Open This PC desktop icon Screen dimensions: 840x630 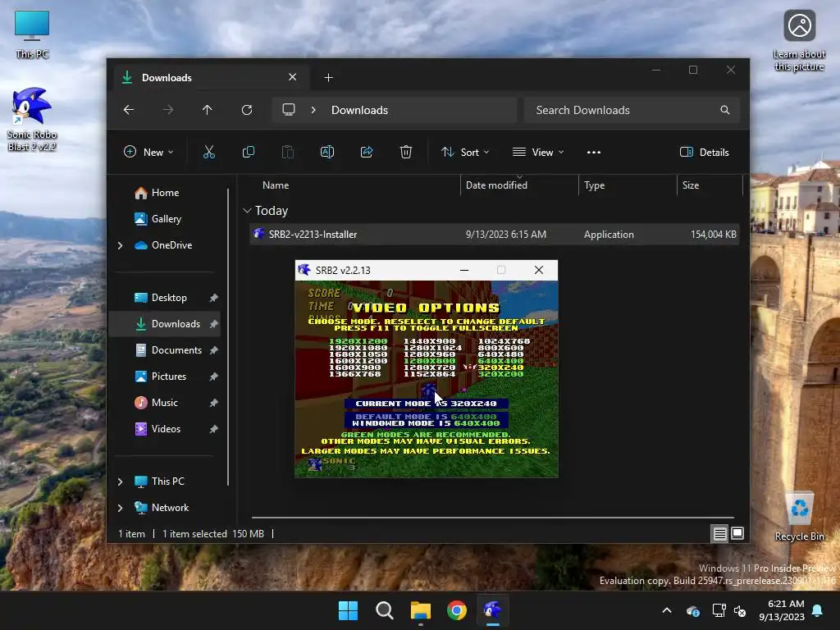click(x=32, y=34)
